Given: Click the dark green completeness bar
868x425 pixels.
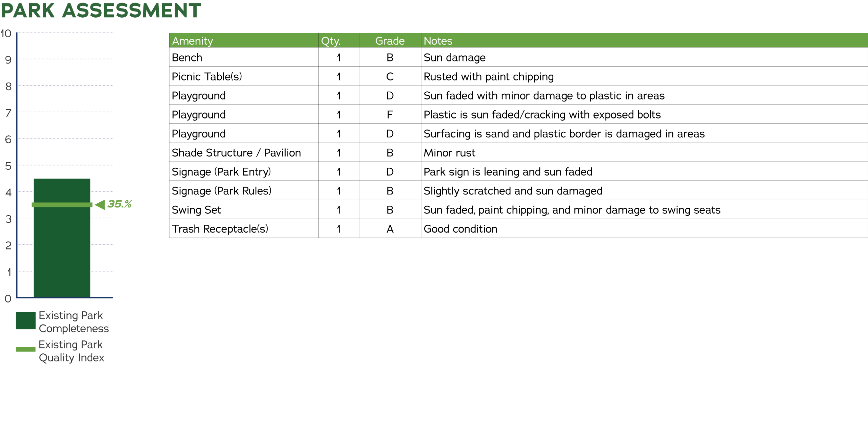Looking at the screenshot, I should click(x=62, y=251).
